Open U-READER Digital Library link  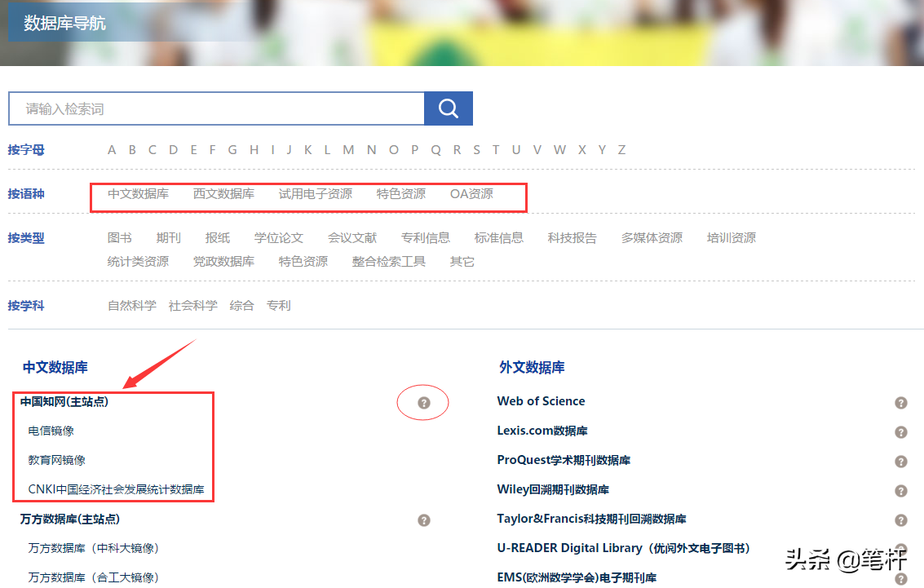[623, 549]
